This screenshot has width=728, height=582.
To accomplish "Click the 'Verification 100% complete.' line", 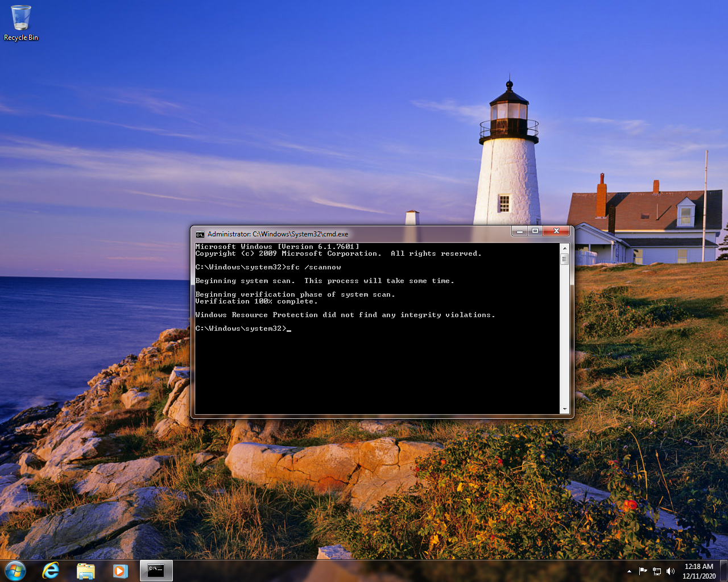I will pos(257,301).
